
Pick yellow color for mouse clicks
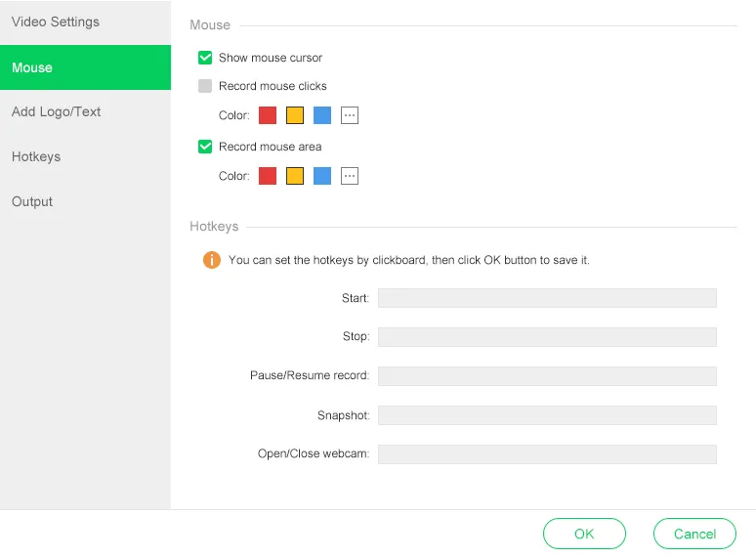[x=295, y=115]
